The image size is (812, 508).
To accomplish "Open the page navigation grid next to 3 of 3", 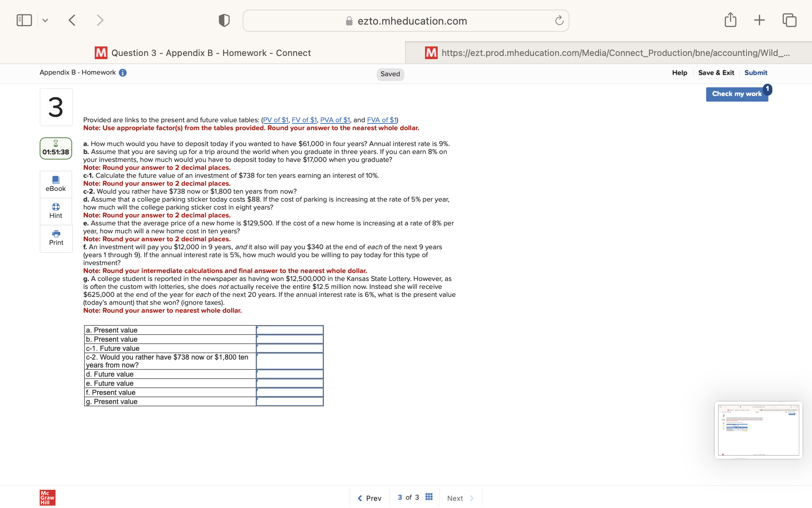I will pos(428,496).
